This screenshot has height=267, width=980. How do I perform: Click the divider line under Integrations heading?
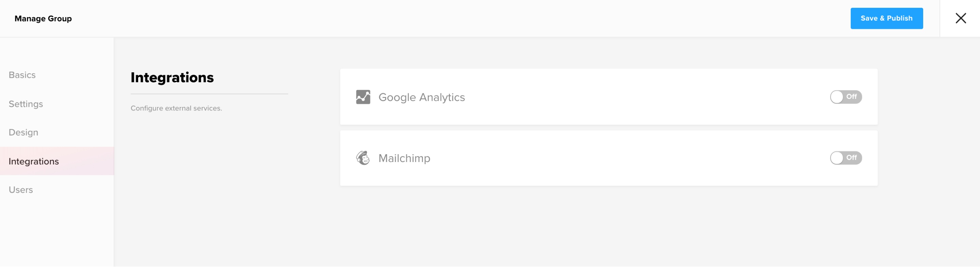pos(209,94)
